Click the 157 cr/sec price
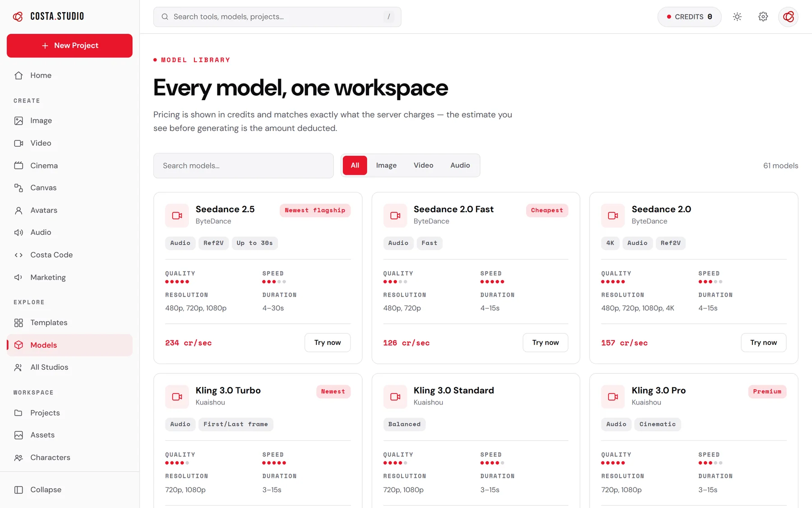This screenshot has height=508, width=812. coord(624,343)
